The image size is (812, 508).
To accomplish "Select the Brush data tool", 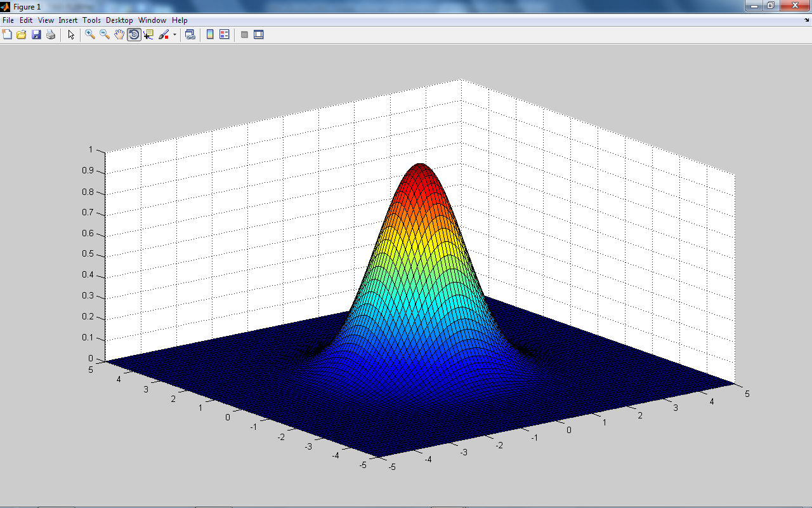I will (x=164, y=34).
